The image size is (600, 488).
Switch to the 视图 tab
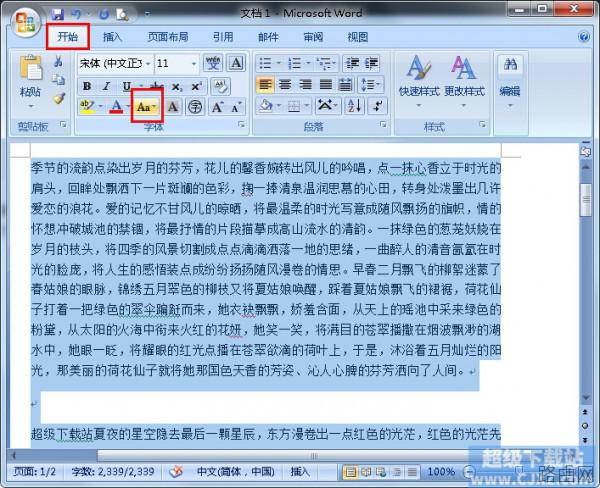tap(358, 37)
